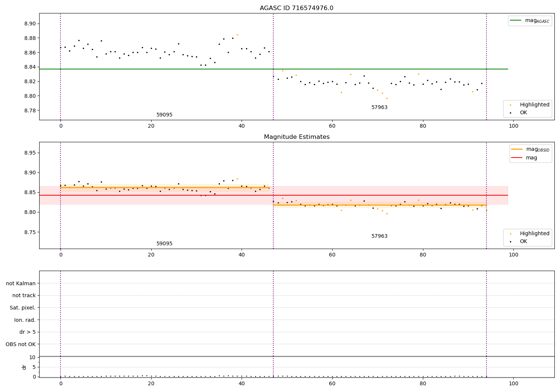This screenshot has height=392, width=560.
Task: Click the '8.88' y-axis tick label
Action: pyautogui.click(x=30, y=38)
